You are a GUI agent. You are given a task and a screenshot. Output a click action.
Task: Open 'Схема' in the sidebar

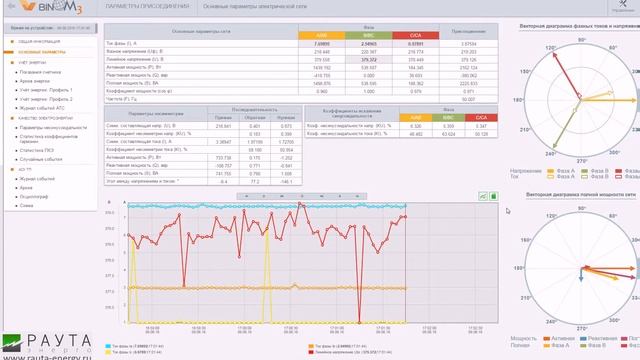click(27, 206)
